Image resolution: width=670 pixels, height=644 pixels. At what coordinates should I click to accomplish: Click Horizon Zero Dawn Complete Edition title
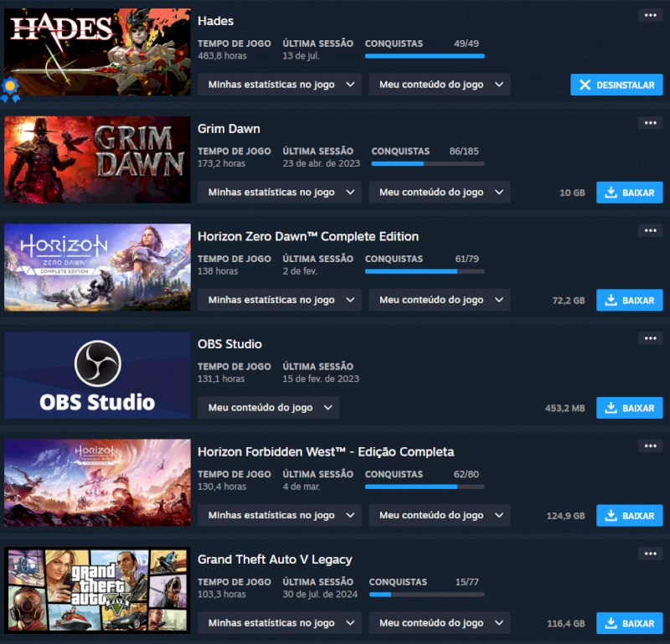point(308,236)
